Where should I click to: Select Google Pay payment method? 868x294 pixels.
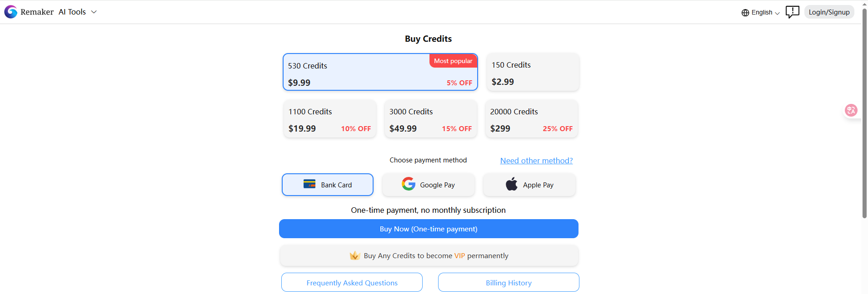[x=429, y=185]
